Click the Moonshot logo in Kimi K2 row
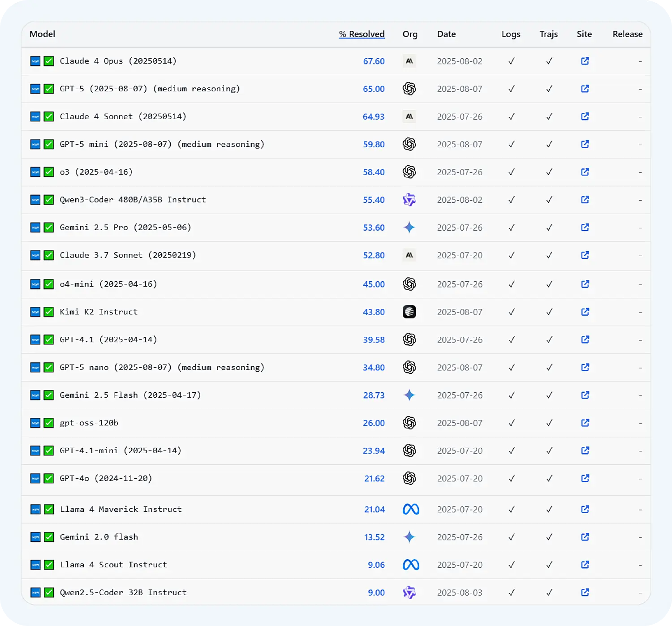This screenshot has width=672, height=626. click(x=409, y=312)
